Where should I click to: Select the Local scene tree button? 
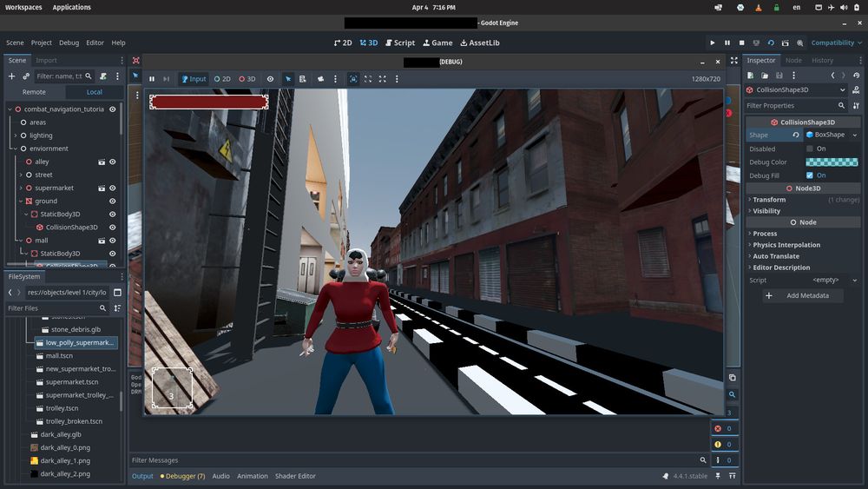click(95, 92)
